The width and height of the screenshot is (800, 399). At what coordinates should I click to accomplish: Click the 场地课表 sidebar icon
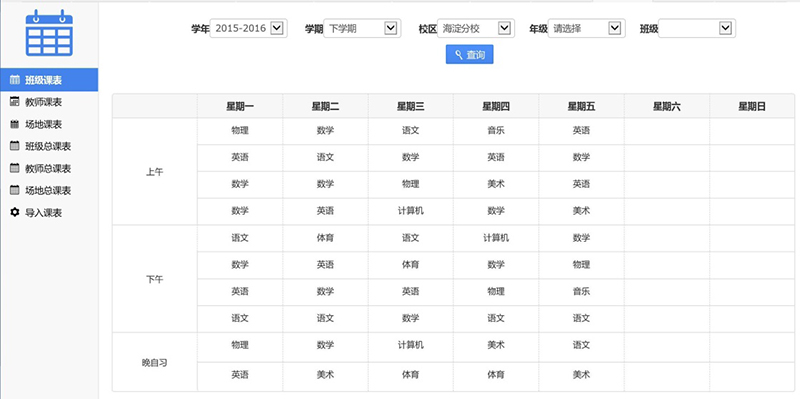coord(15,124)
